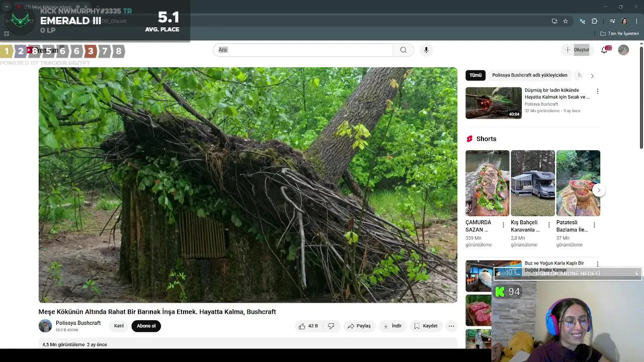Open the YouTube notifications bell
This screenshot has height=362, width=644.
click(x=604, y=50)
